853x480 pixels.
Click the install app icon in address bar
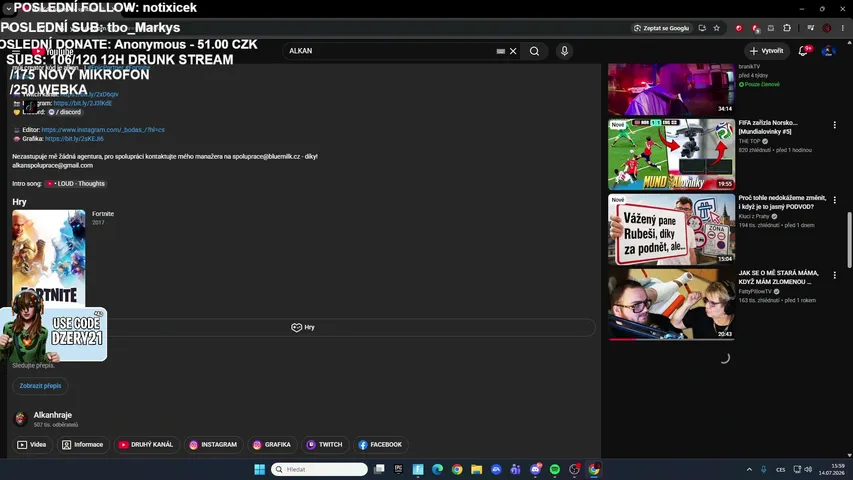pyautogui.click(x=702, y=28)
